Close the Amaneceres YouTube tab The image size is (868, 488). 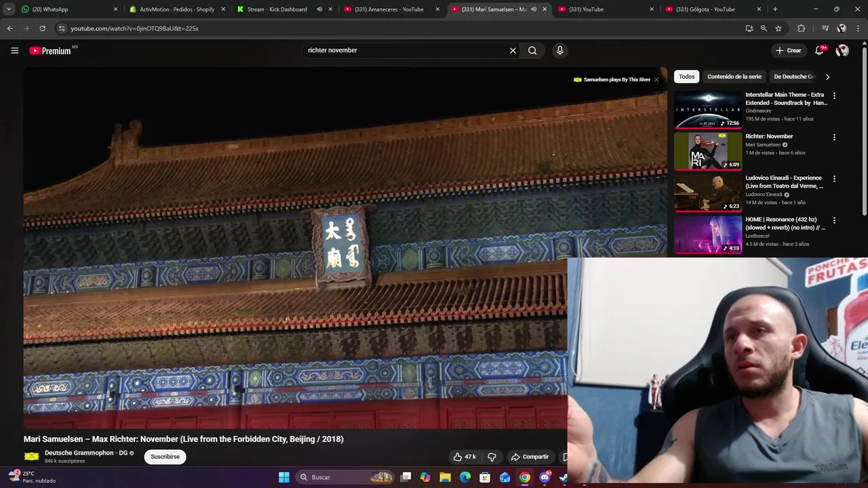[437, 9]
